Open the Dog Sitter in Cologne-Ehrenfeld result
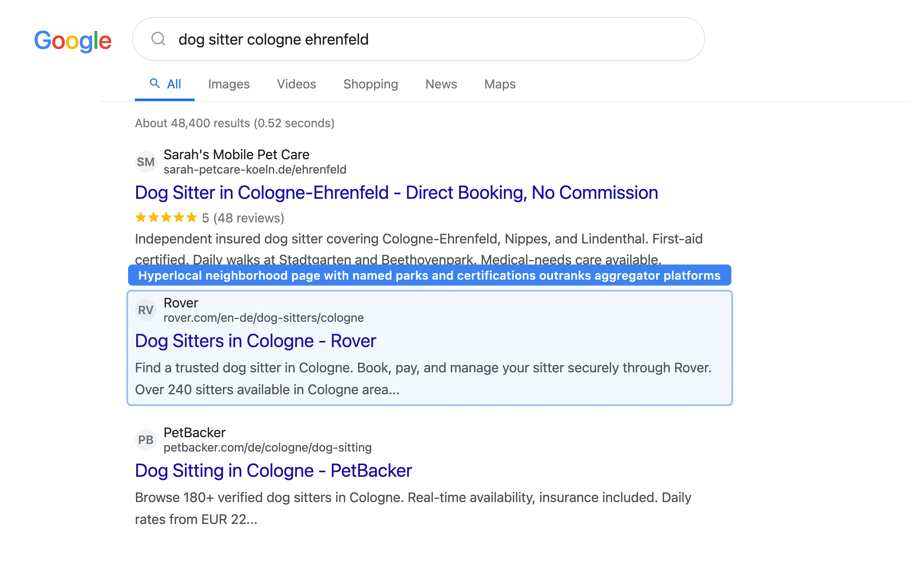The height and width of the screenshot is (588, 910). coord(396,192)
